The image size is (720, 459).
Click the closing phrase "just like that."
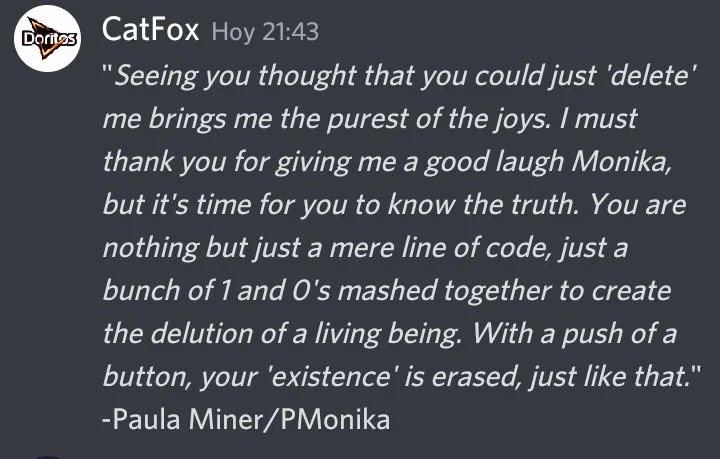[609, 377]
